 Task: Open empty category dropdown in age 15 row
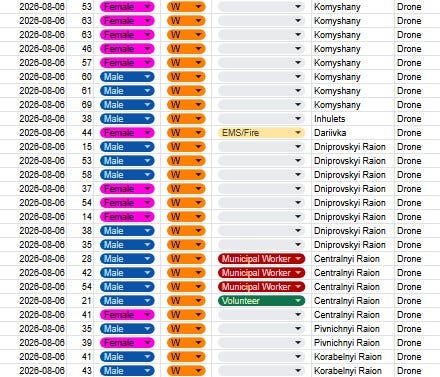coord(261,147)
